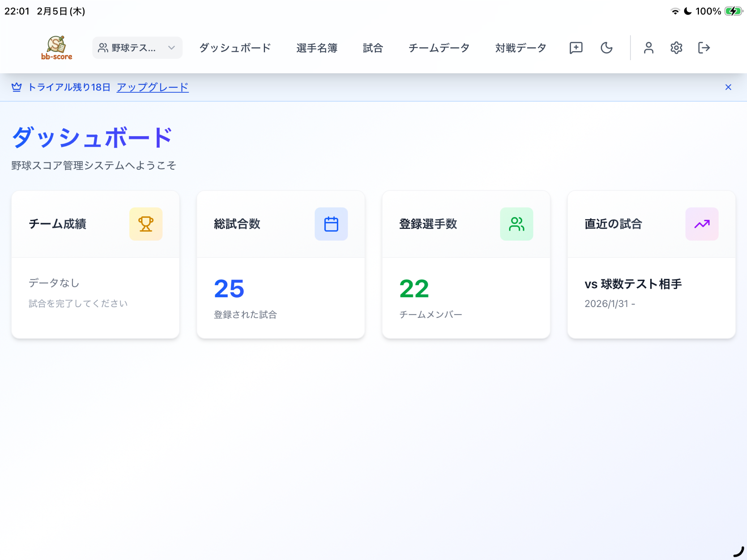Click the 野球スコア管理システムへようこそ subtitle

point(94,165)
